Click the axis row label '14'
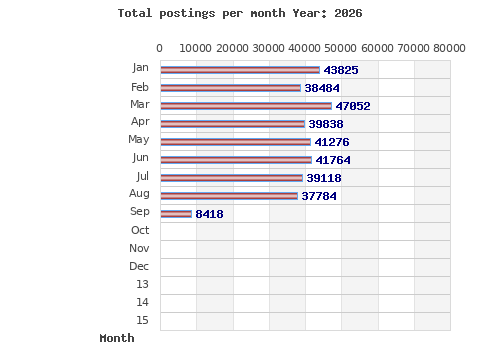This screenshot has height=360, width=480. 142,302
